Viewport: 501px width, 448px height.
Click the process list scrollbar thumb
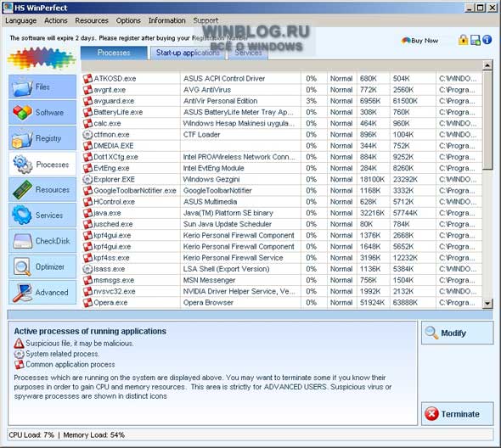pos(487,120)
